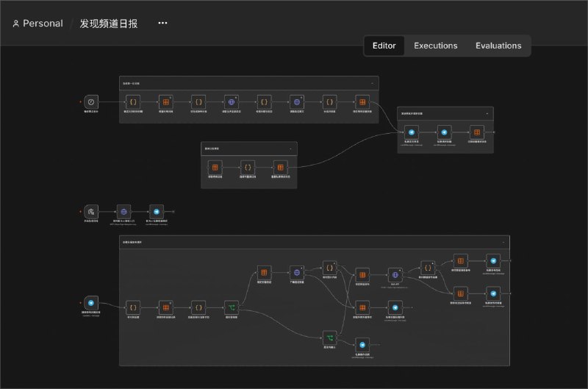
Task: Select Code node between the two globe nodes in top group
Action: [264, 102]
